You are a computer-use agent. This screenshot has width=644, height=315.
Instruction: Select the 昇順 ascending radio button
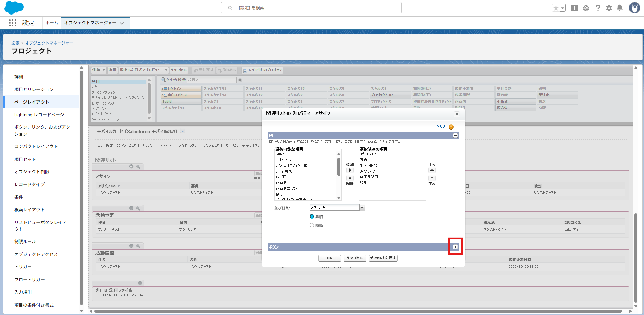click(312, 217)
